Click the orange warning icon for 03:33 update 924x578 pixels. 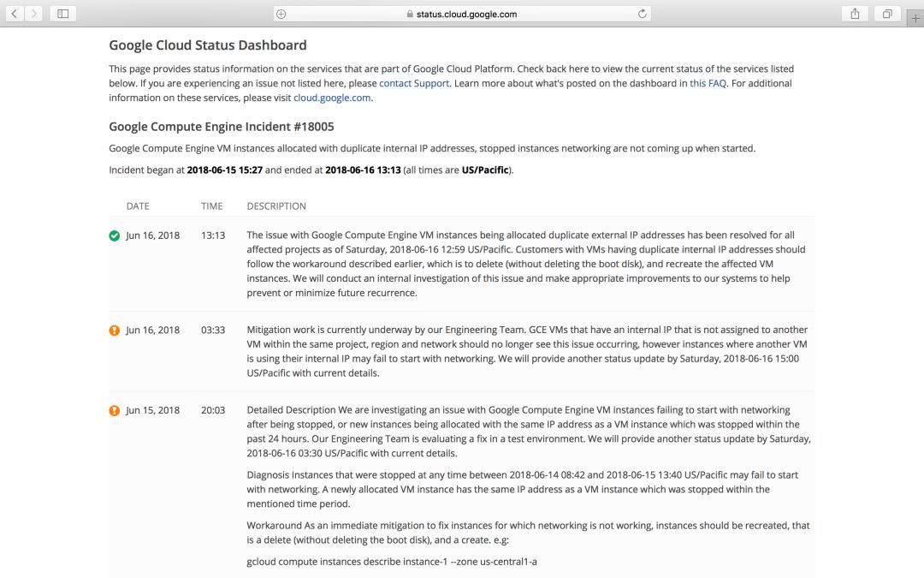(x=115, y=331)
